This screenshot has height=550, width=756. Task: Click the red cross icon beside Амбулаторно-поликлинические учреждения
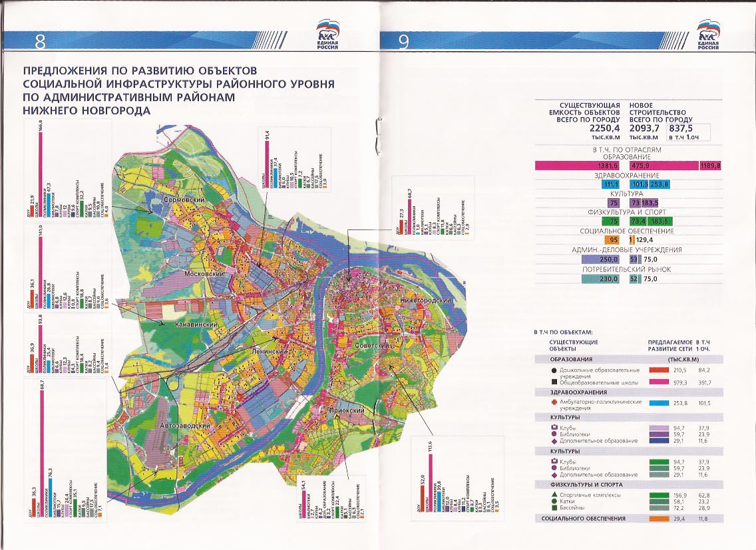pos(553,402)
